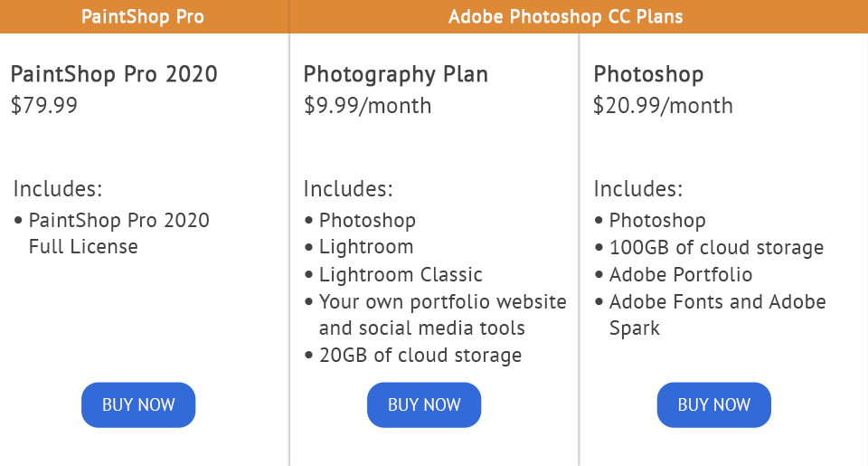Click the Lightroom list item
Screen dimensions: 868x466
[x=365, y=247]
